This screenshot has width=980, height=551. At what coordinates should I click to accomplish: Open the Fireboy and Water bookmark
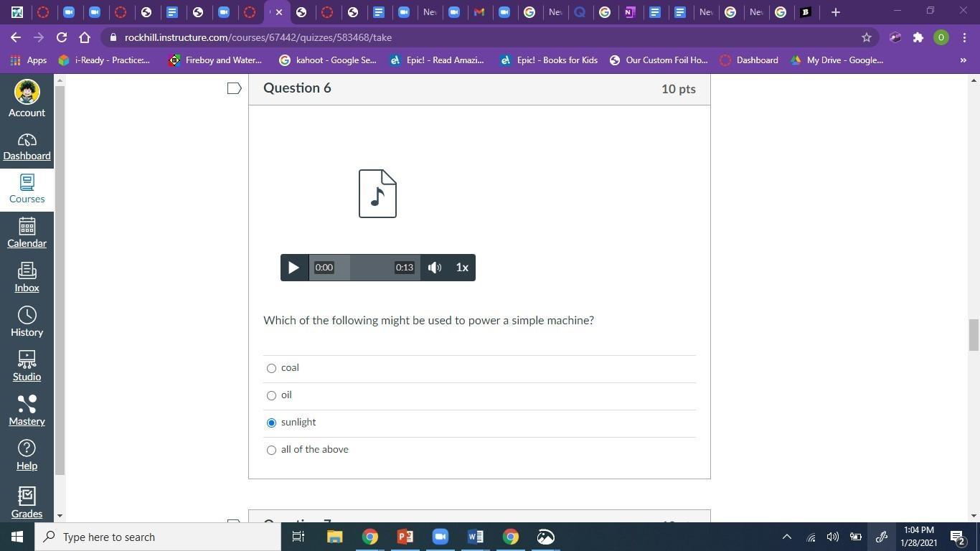coord(215,60)
